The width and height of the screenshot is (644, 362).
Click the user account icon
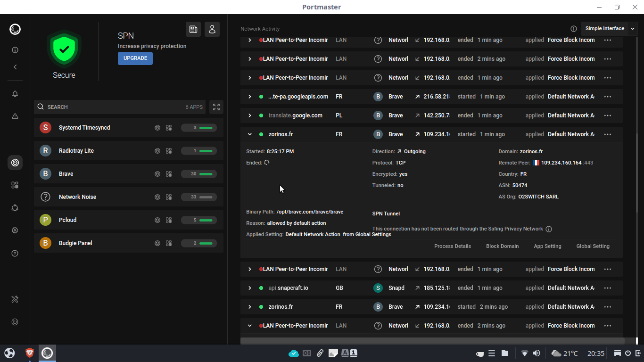tap(212, 29)
